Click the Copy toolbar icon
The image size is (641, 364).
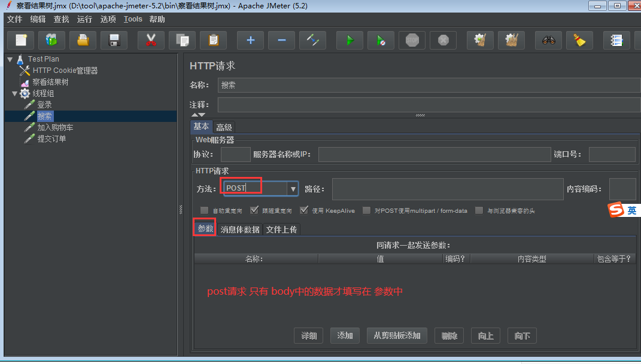[182, 40]
